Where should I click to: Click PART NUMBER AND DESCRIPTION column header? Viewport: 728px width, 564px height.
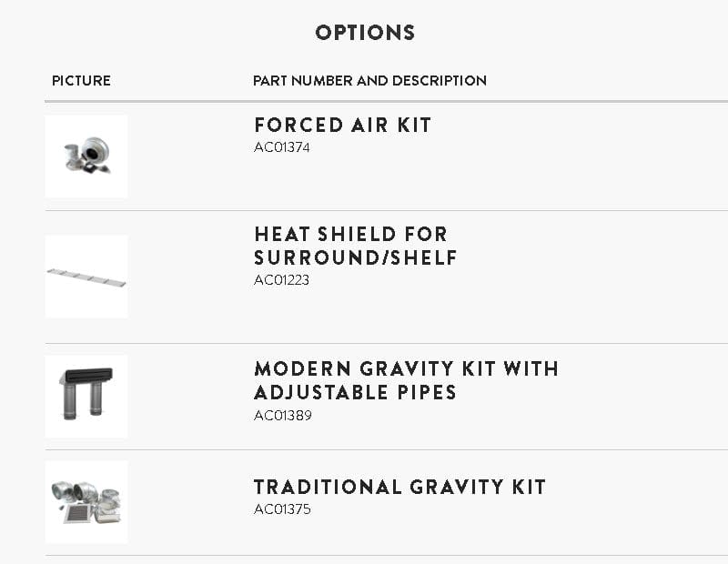[x=369, y=81]
